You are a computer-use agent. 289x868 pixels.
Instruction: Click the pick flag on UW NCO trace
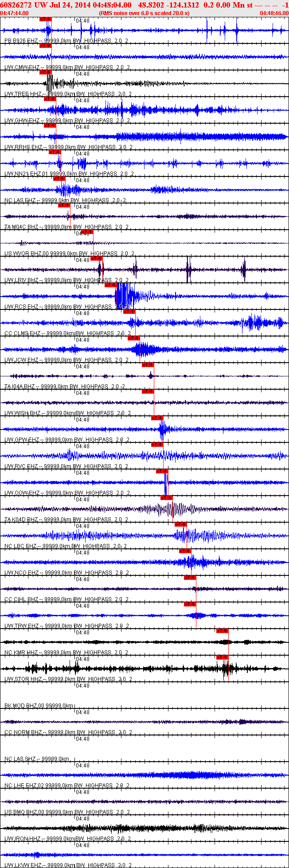point(185,551)
